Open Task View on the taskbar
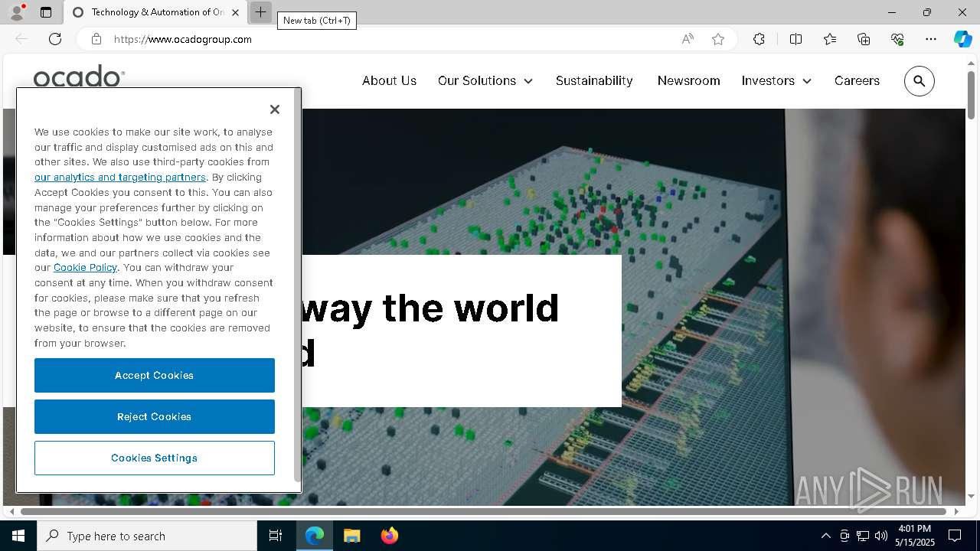The image size is (980, 551). [276, 536]
